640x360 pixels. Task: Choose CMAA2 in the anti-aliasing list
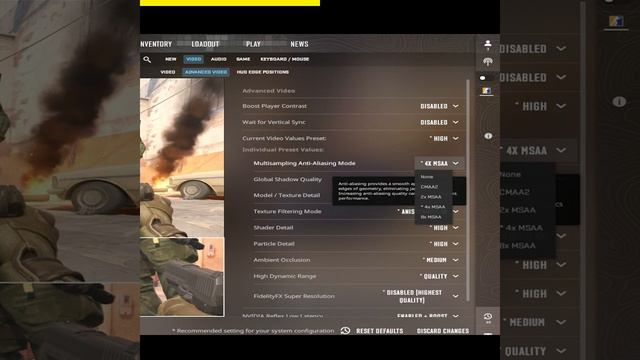[x=429, y=187]
